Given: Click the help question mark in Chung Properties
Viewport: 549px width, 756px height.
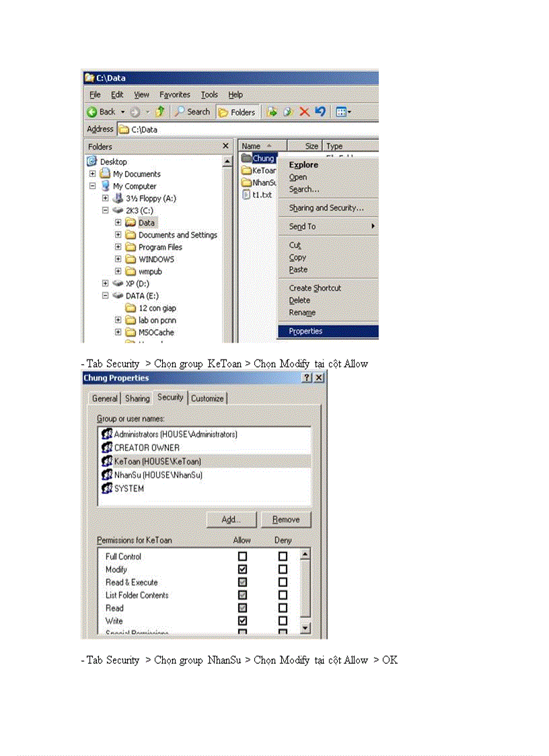Looking at the screenshot, I should (x=307, y=378).
